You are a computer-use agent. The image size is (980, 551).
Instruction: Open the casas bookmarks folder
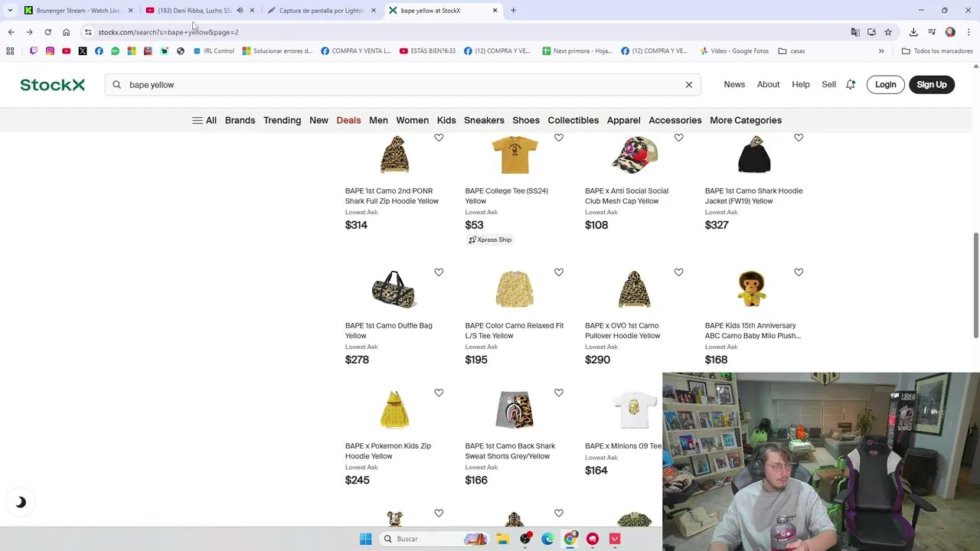(791, 51)
